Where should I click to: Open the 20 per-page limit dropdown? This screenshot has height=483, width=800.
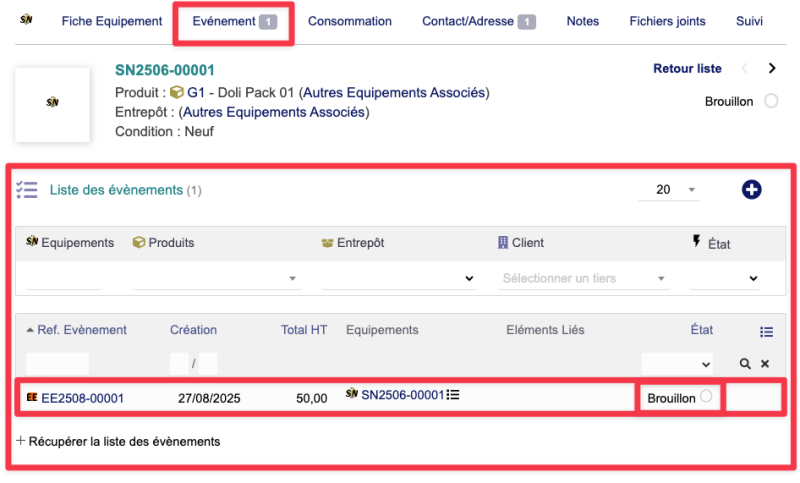click(675, 190)
